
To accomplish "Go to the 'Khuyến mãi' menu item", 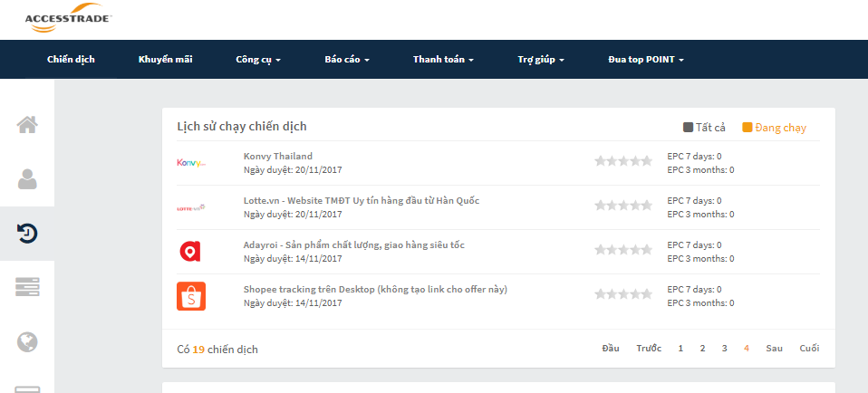I will point(165,60).
